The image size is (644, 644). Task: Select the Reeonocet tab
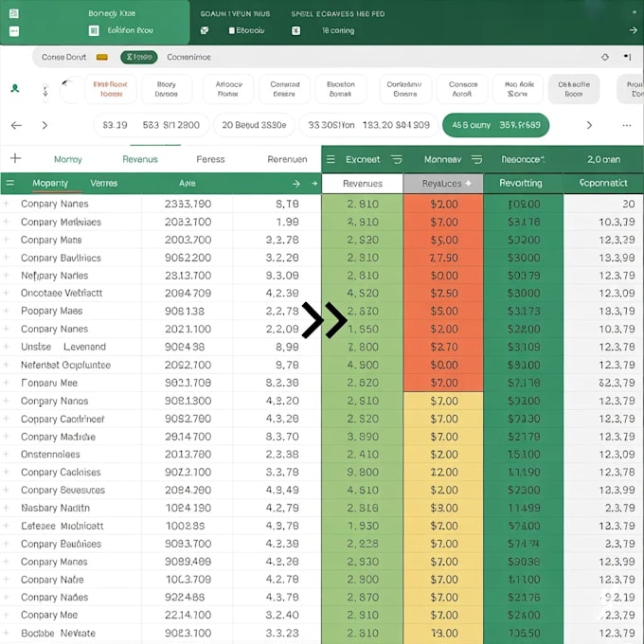tap(523, 159)
